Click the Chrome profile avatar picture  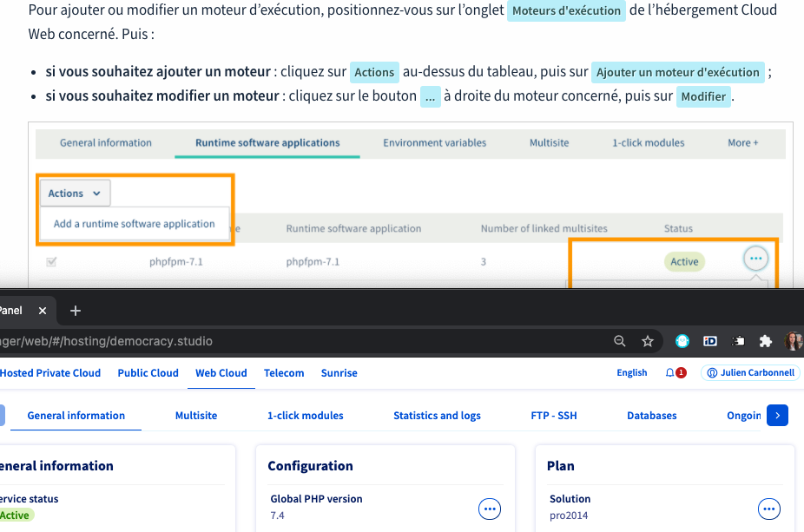(794, 341)
